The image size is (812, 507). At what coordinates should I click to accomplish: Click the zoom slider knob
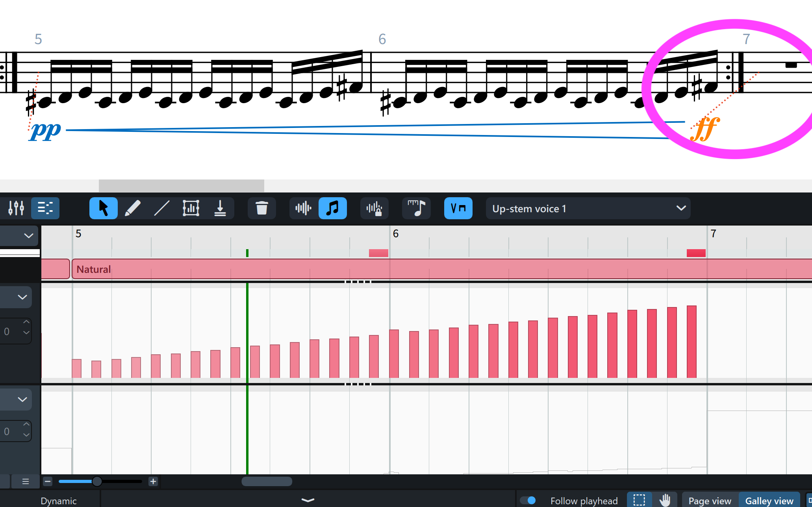click(97, 481)
